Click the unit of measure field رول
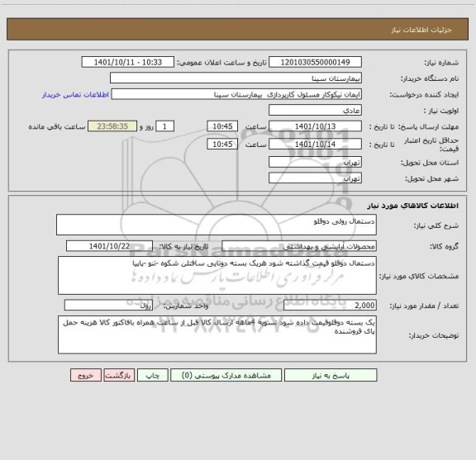476x460 pixels. coord(108,306)
